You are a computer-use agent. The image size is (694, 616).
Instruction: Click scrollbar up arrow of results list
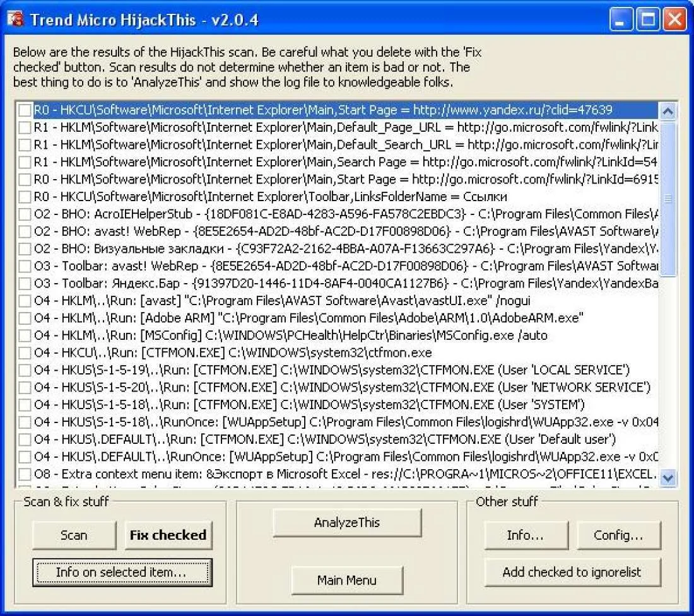pos(668,111)
